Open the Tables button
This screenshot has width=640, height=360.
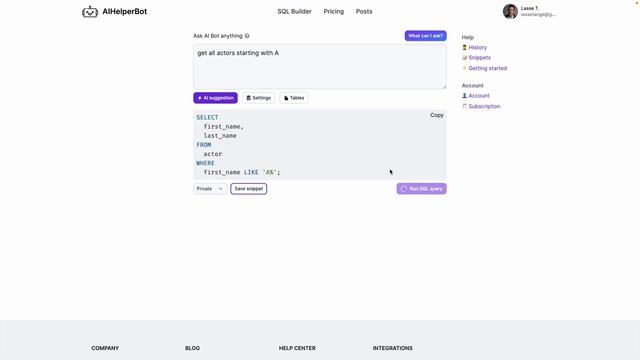click(294, 98)
